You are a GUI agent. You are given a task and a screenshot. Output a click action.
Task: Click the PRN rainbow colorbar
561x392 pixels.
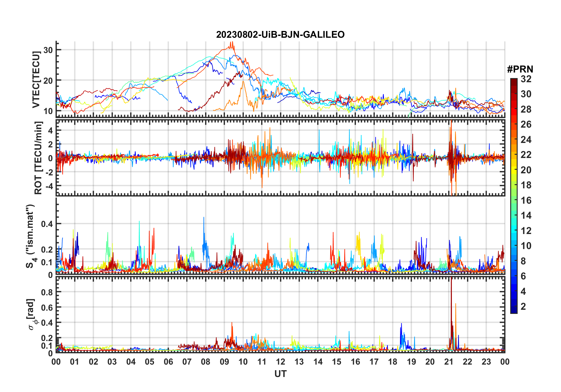[514, 196]
